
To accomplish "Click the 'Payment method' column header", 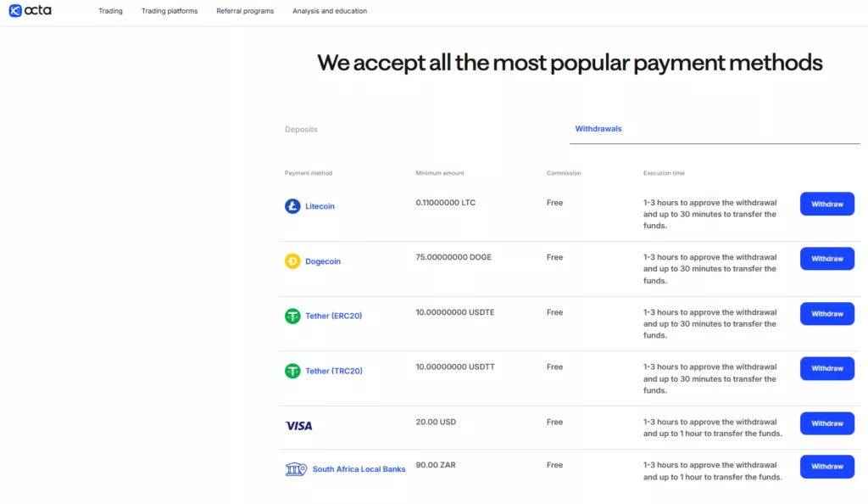I will pyautogui.click(x=309, y=173).
